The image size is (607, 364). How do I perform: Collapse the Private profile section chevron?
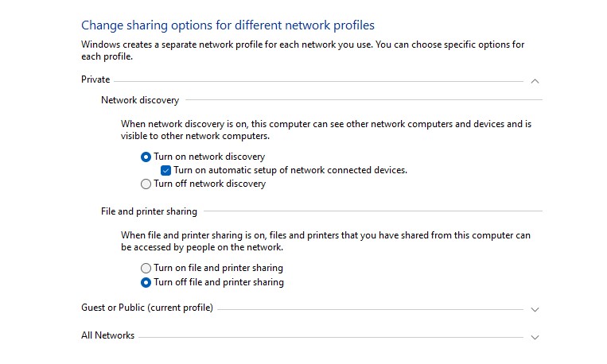(x=535, y=81)
